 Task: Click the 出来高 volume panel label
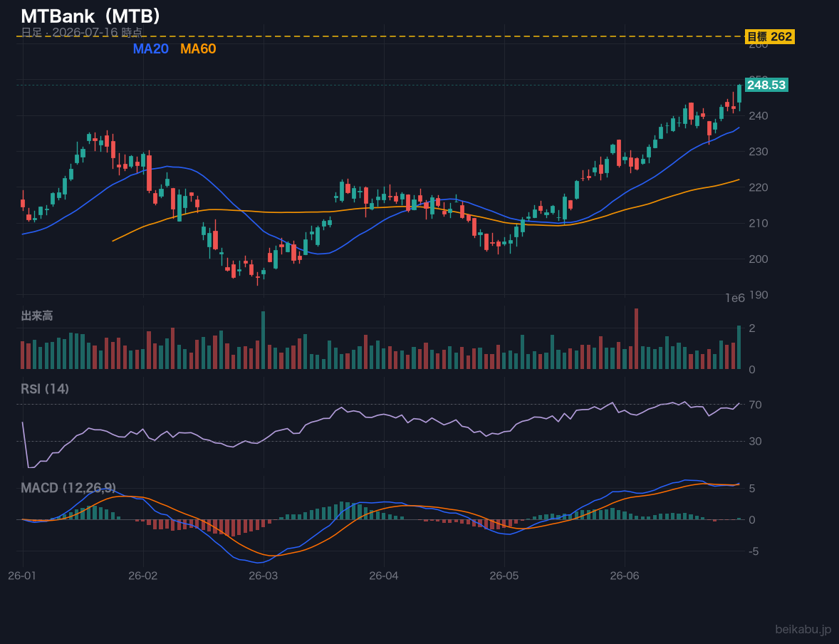(x=37, y=316)
